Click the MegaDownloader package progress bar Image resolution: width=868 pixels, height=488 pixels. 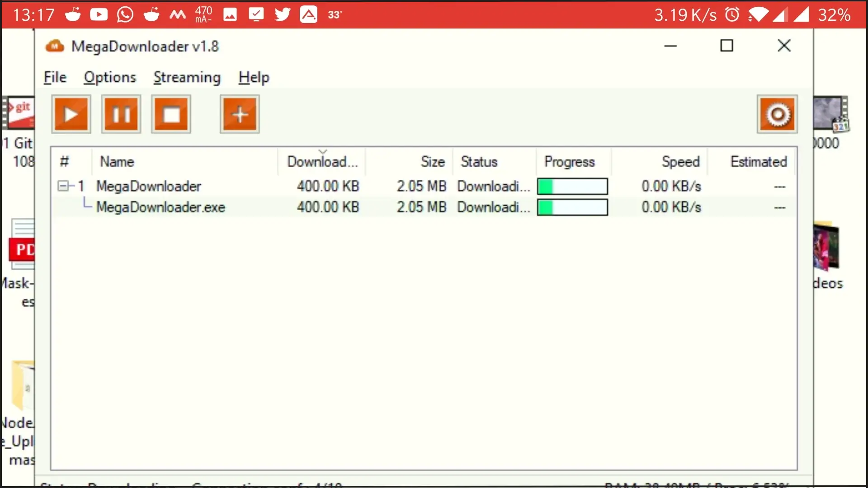click(x=572, y=186)
